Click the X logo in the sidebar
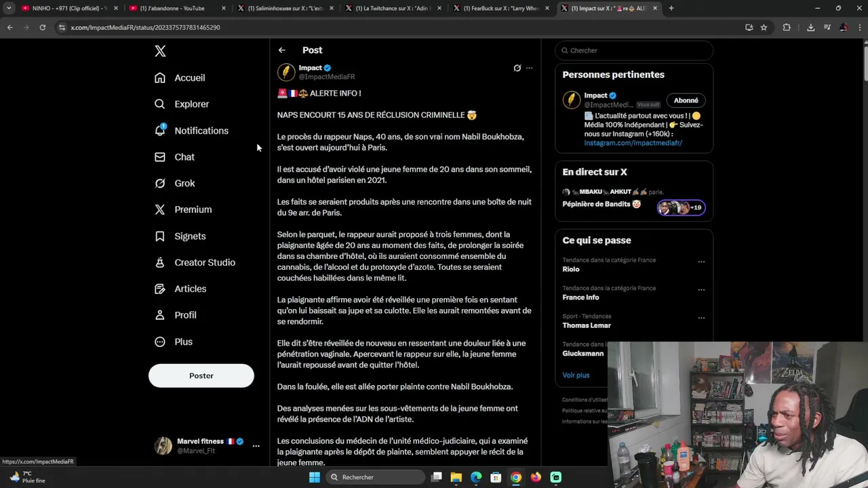This screenshot has height=488, width=868. [x=160, y=51]
